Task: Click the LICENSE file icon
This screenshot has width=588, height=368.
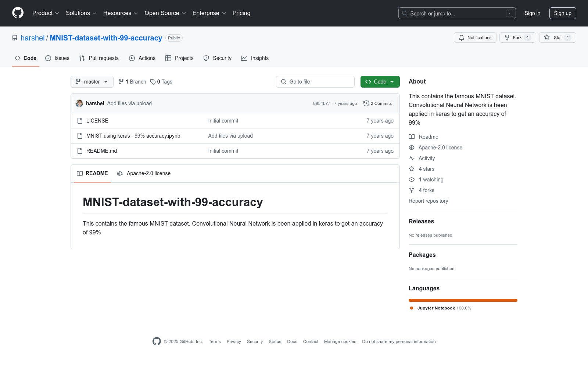Action: pyautogui.click(x=80, y=121)
